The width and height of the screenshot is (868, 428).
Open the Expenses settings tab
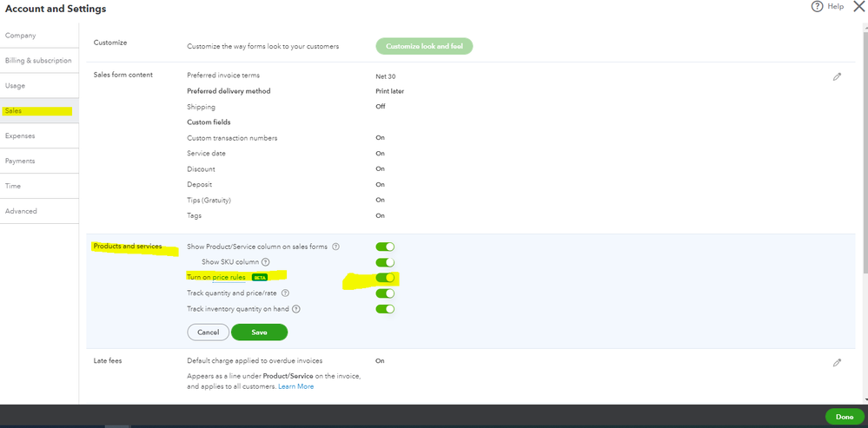point(39,136)
